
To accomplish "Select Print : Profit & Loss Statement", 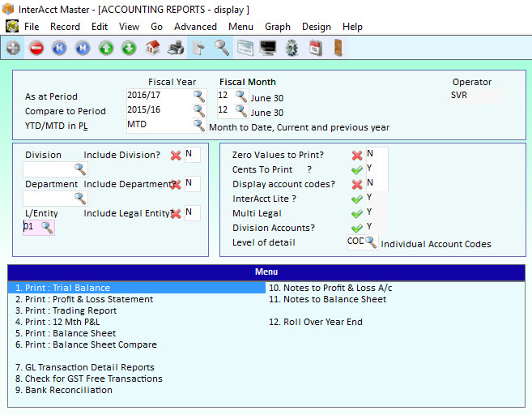I will click(84, 299).
